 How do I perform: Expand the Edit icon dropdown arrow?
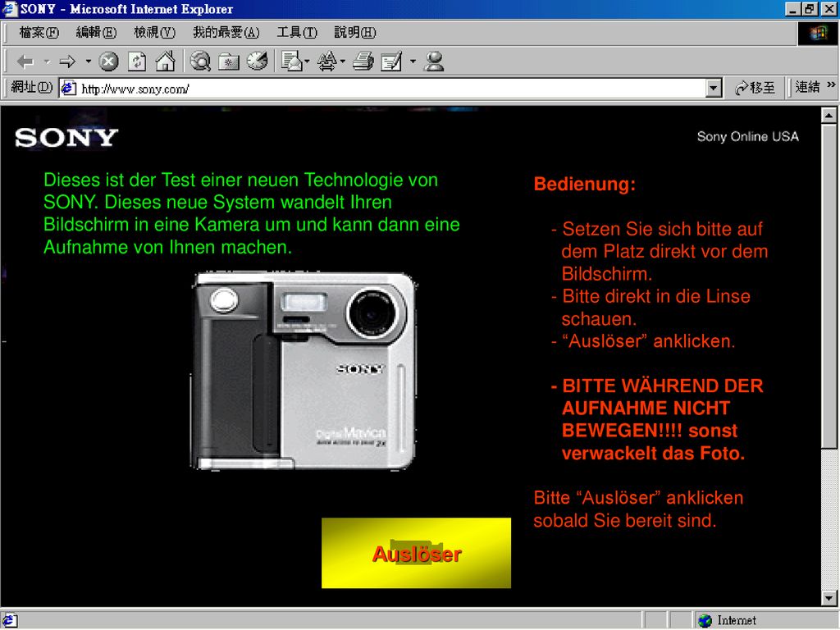[x=413, y=62]
